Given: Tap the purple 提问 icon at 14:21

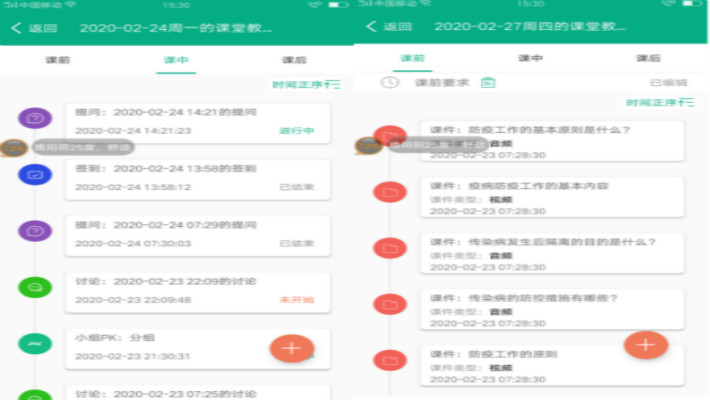Looking at the screenshot, I should (x=35, y=119).
